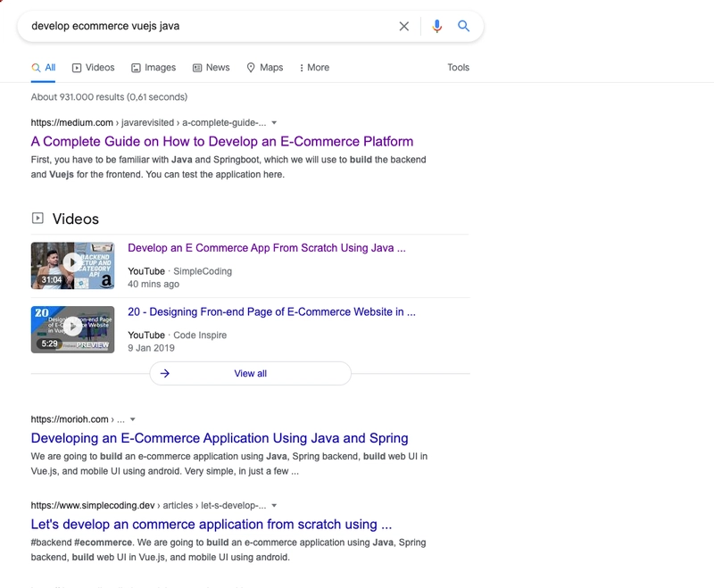Image resolution: width=714 pixels, height=588 pixels.
Task: Switch to the Videos tab
Action: pos(94,68)
